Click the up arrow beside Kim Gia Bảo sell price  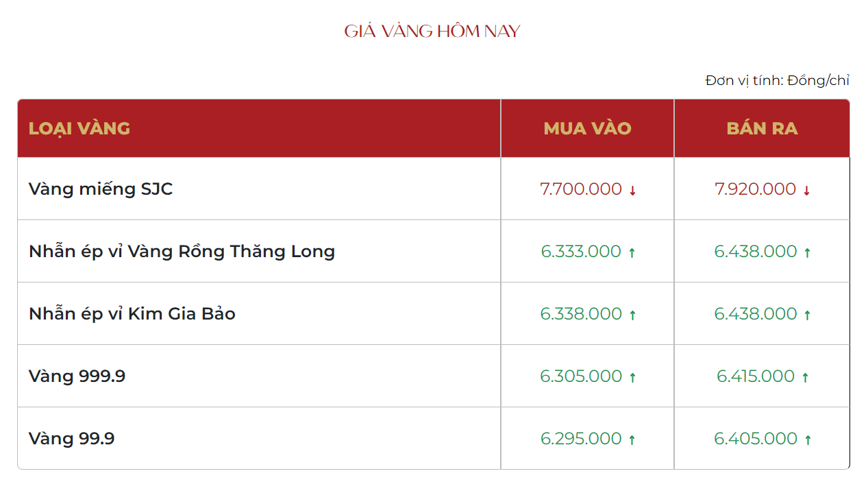(807, 315)
